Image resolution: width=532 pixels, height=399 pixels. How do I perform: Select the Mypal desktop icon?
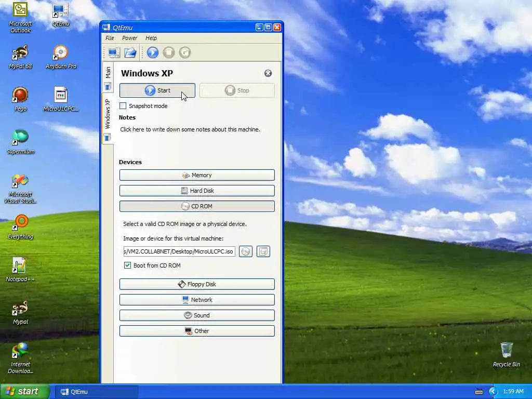pyautogui.click(x=20, y=312)
